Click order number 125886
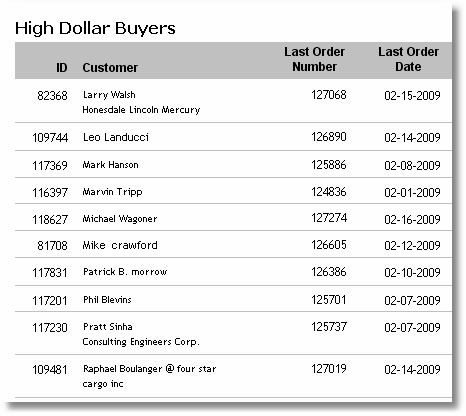The image size is (466, 416). tap(329, 165)
